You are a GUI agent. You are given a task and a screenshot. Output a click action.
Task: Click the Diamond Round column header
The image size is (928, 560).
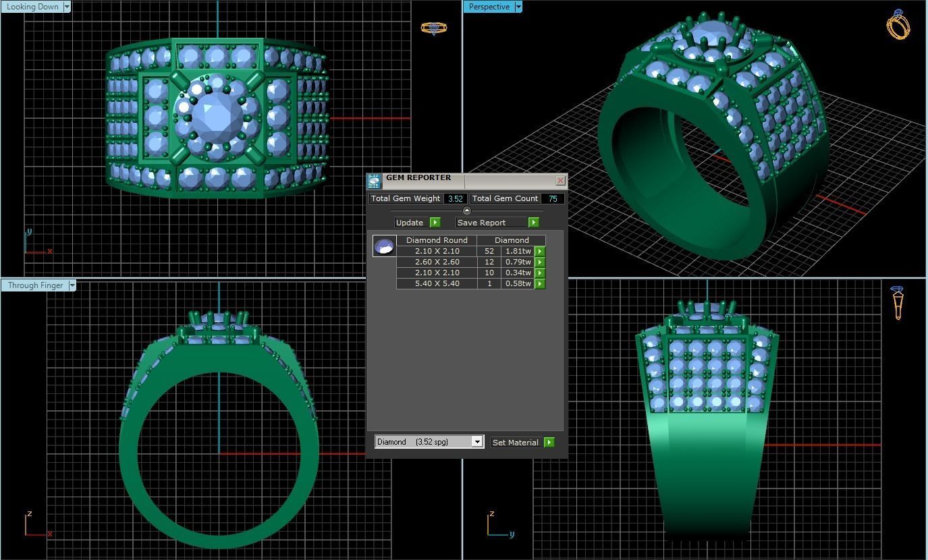tap(437, 240)
